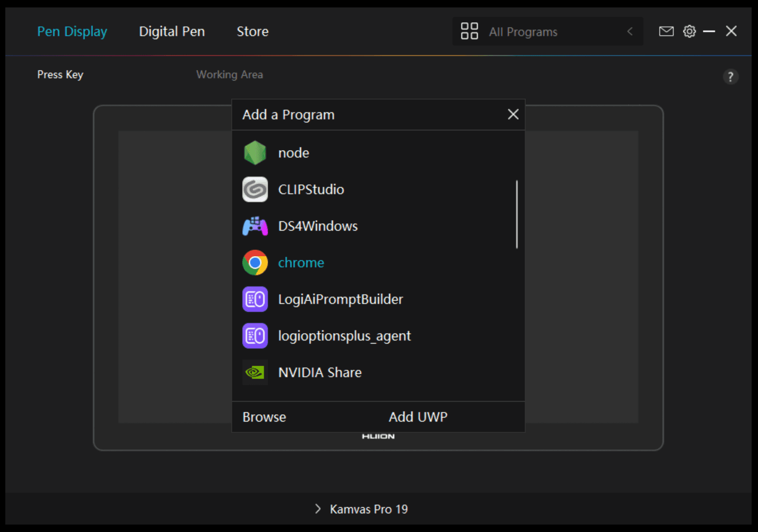Switch to the Working Area tab
This screenshot has width=758, height=532.
(x=230, y=75)
